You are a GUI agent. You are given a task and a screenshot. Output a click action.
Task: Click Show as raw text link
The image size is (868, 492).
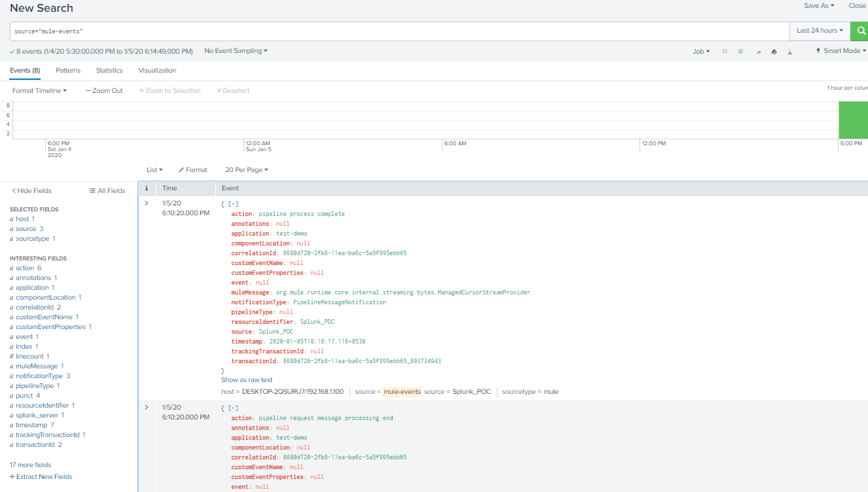(x=247, y=380)
